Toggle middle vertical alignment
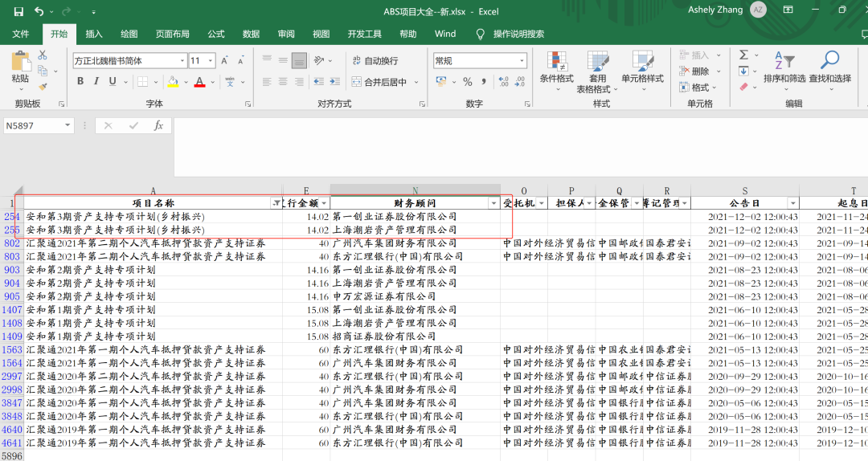 coord(283,59)
